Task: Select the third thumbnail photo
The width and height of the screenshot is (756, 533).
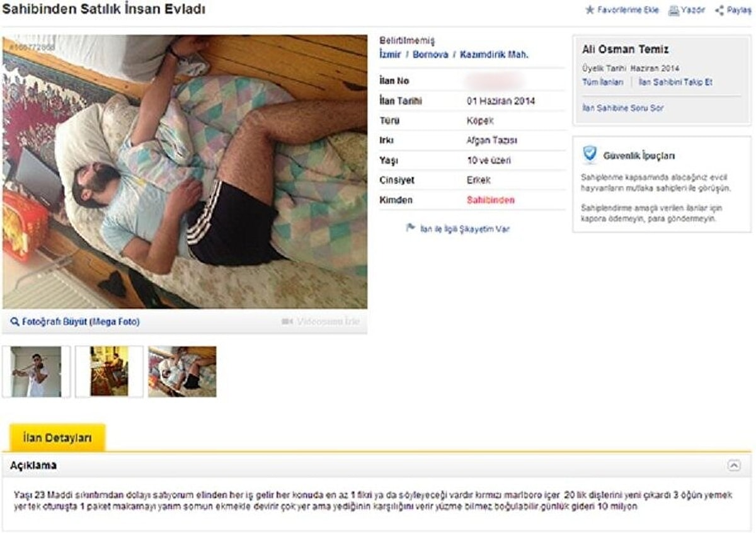Action: tap(182, 371)
